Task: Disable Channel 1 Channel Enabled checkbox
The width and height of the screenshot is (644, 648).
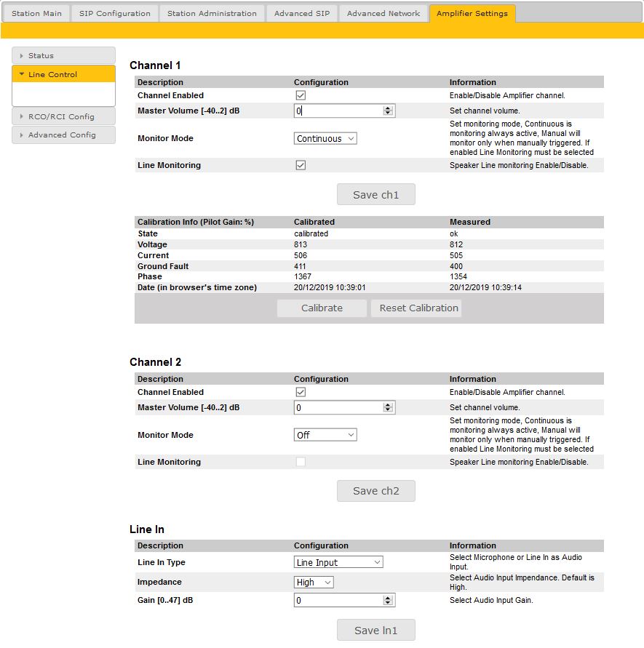Action: coord(301,95)
